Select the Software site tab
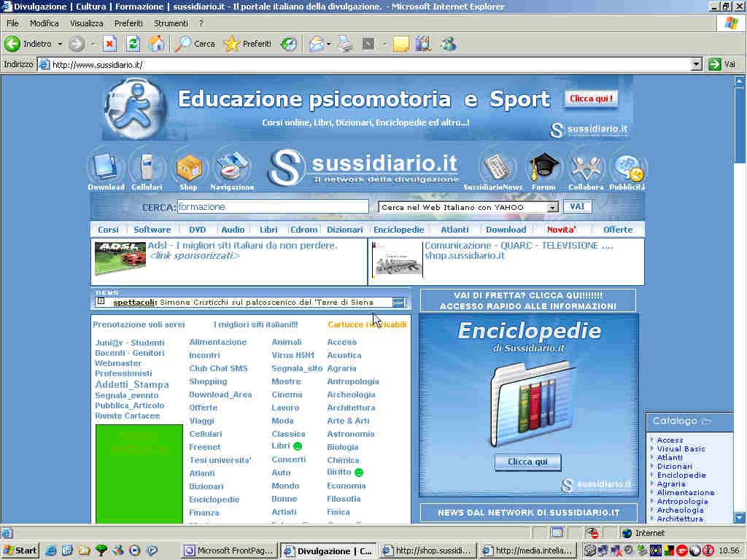This screenshot has width=747, height=560. pos(152,230)
